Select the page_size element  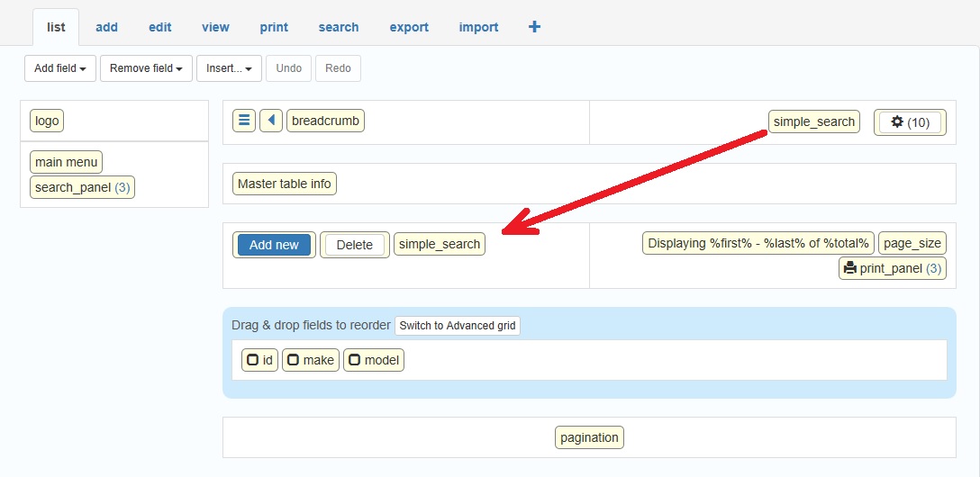912,243
